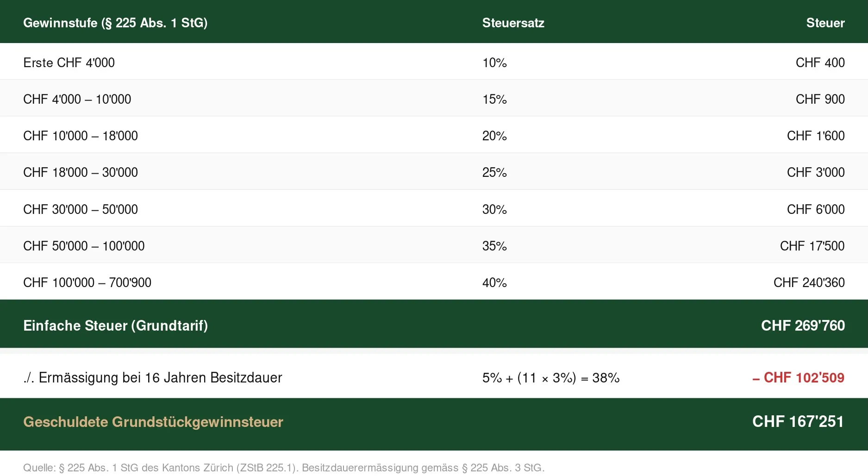Image resolution: width=868 pixels, height=476 pixels.
Task: Click the 38% reduction formula
Action: coord(551,377)
